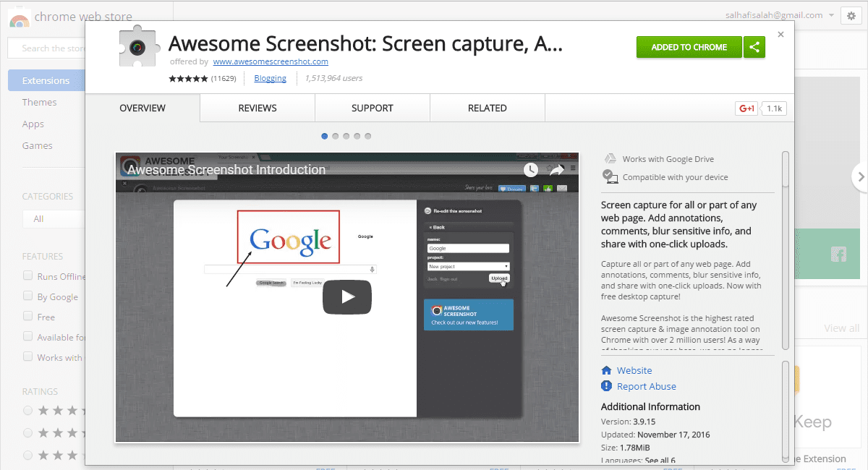
Task: Click the Added to Chrome button
Action: [x=689, y=48]
